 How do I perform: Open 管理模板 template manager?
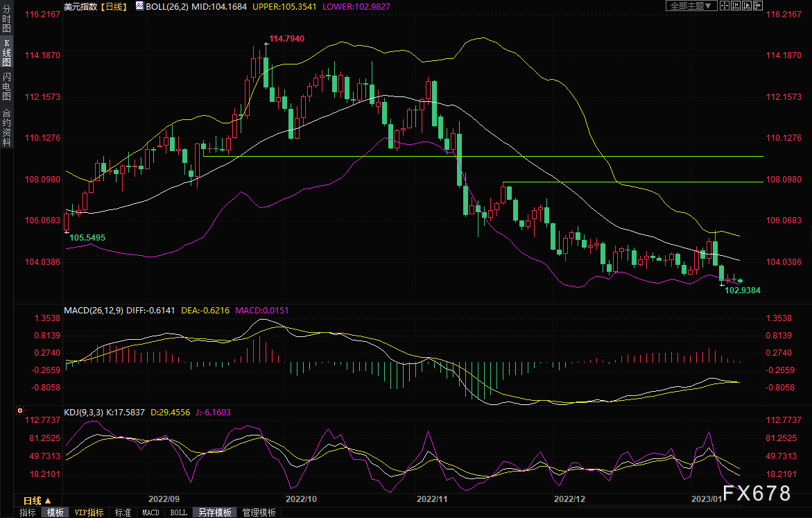click(259, 512)
